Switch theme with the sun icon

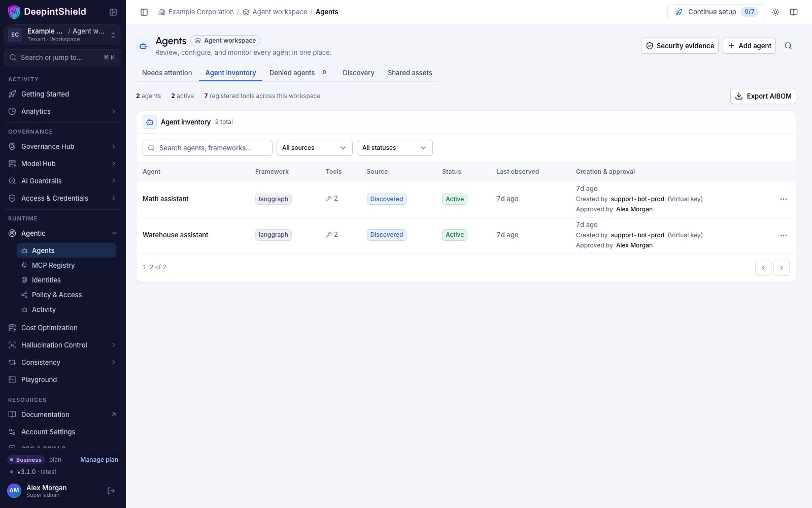(x=775, y=12)
